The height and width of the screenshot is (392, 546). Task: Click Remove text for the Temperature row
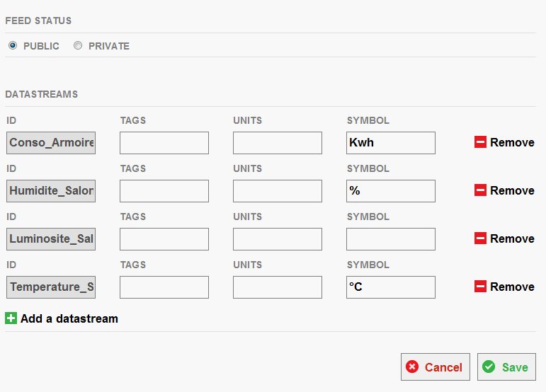tap(512, 287)
